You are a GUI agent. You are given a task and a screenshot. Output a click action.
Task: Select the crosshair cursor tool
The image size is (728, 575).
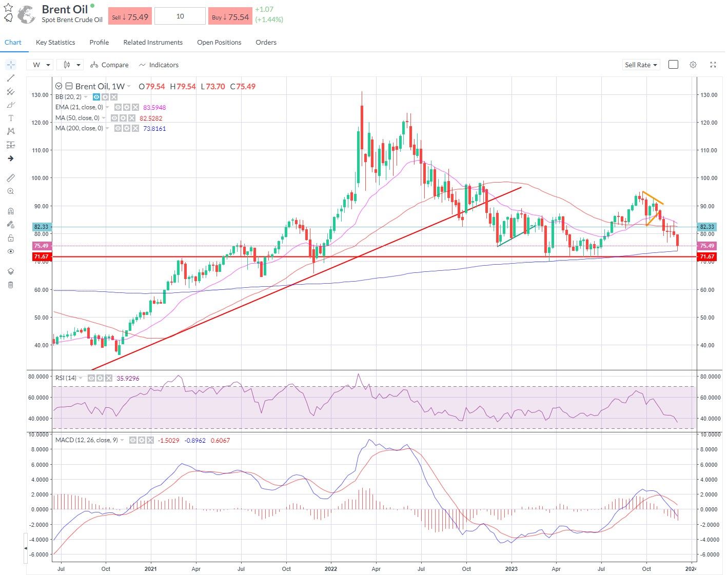click(11, 65)
